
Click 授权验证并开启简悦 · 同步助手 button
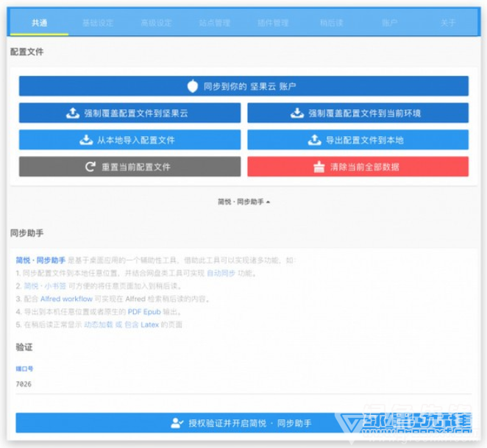(x=243, y=423)
